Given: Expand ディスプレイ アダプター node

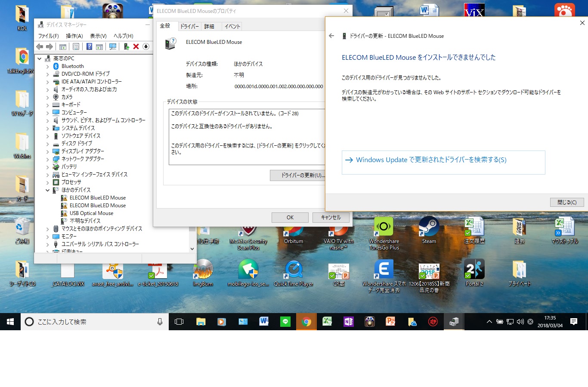Looking at the screenshot, I should click(x=47, y=151).
